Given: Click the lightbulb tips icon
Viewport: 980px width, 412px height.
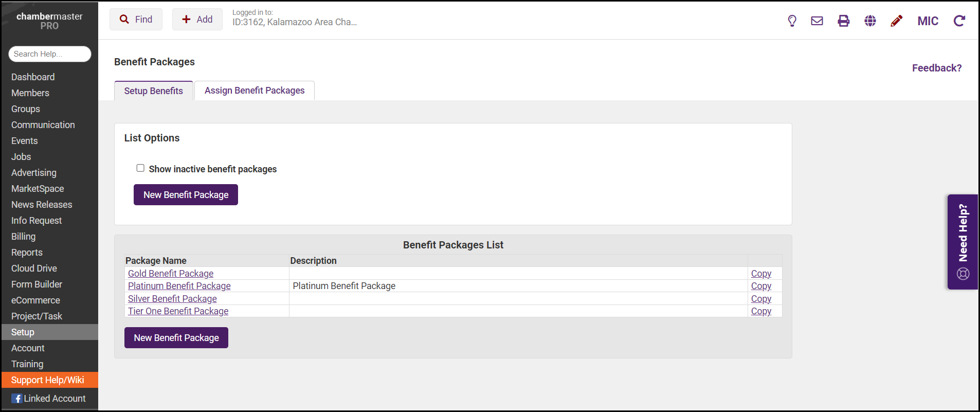Looking at the screenshot, I should point(792,21).
